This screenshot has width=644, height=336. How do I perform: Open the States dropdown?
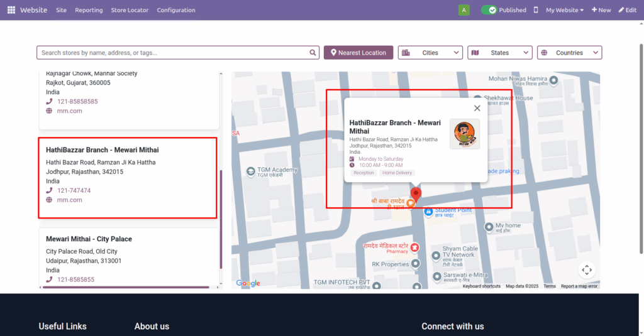coord(500,53)
